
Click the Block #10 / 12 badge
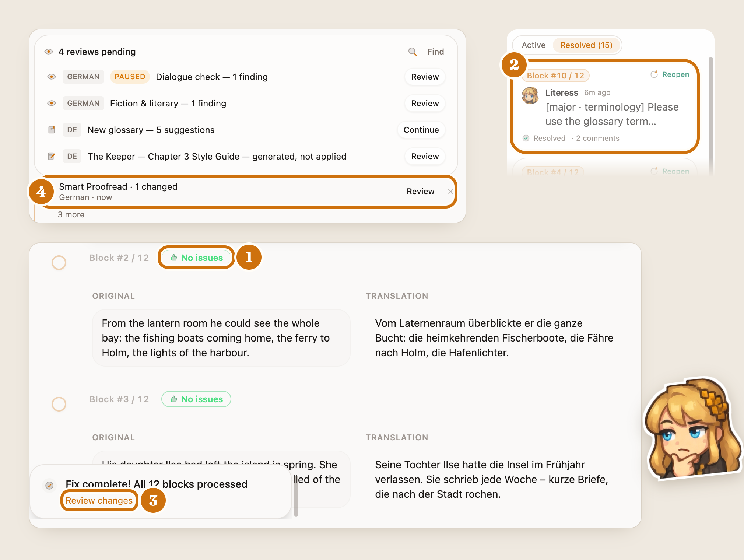pyautogui.click(x=555, y=76)
